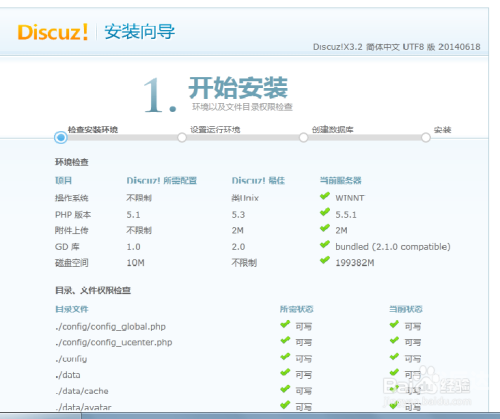Click the 目录、文件权限检查 section heading
The height and width of the screenshot is (419, 500).
93,291
